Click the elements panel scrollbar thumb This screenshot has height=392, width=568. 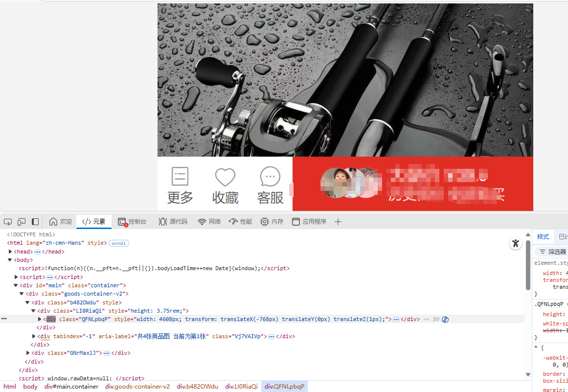(x=528, y=264)
